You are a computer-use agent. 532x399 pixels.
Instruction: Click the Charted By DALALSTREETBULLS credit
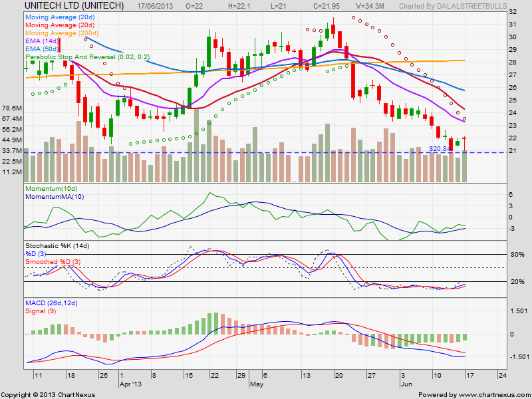tap(453, 6)
